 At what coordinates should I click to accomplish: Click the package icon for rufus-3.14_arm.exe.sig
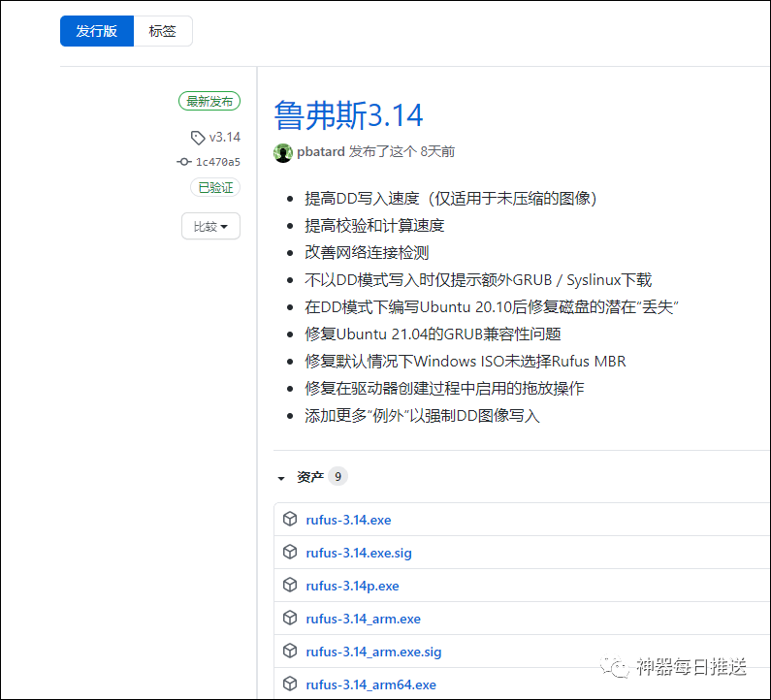[290, 651]
